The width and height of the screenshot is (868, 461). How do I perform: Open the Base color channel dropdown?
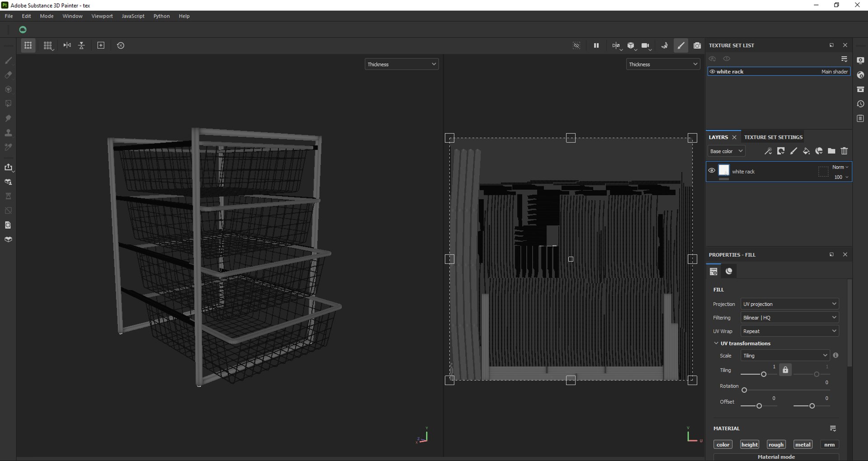pyautogui.click(x=726, y=151)
